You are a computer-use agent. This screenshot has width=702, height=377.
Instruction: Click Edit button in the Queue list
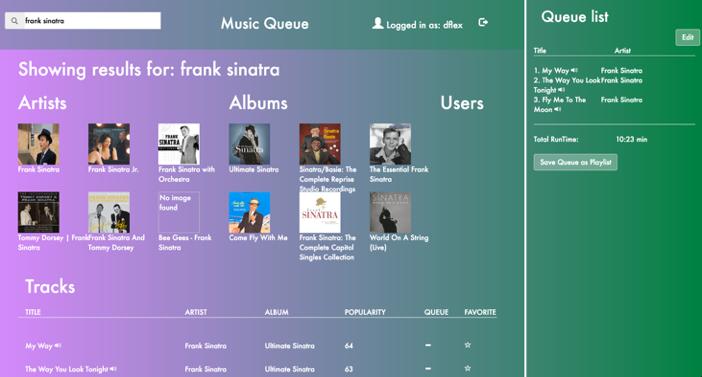point(687,38)
